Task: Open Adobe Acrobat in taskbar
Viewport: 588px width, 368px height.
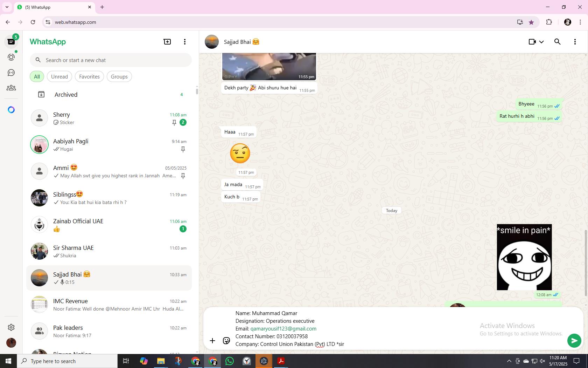Action: pyautogui.click(x=281, y=361)
